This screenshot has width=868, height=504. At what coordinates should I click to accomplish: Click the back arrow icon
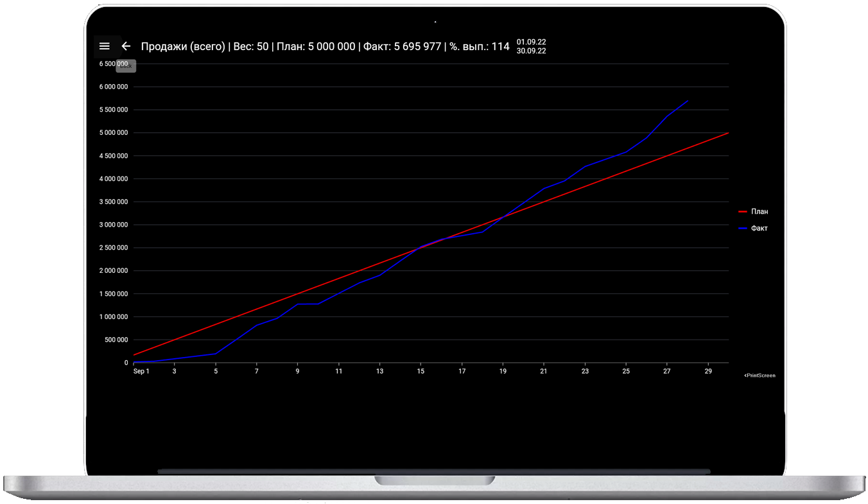coord(126,46)
